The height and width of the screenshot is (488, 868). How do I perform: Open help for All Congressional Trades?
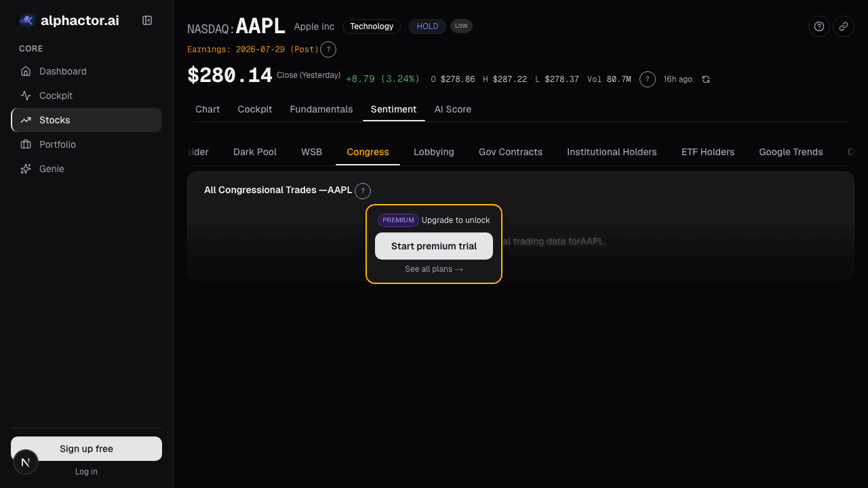point(363,191)
